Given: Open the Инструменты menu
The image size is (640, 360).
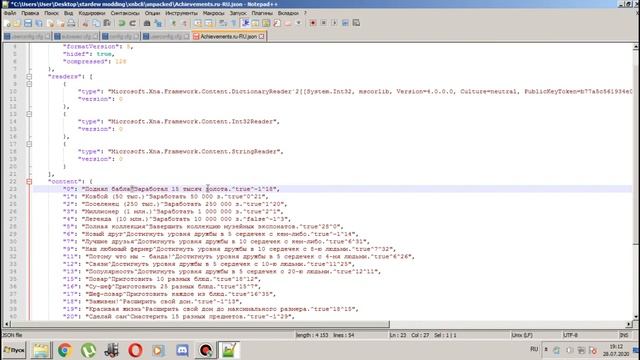Looking at the screenshot, I should [x=181, y=13].
